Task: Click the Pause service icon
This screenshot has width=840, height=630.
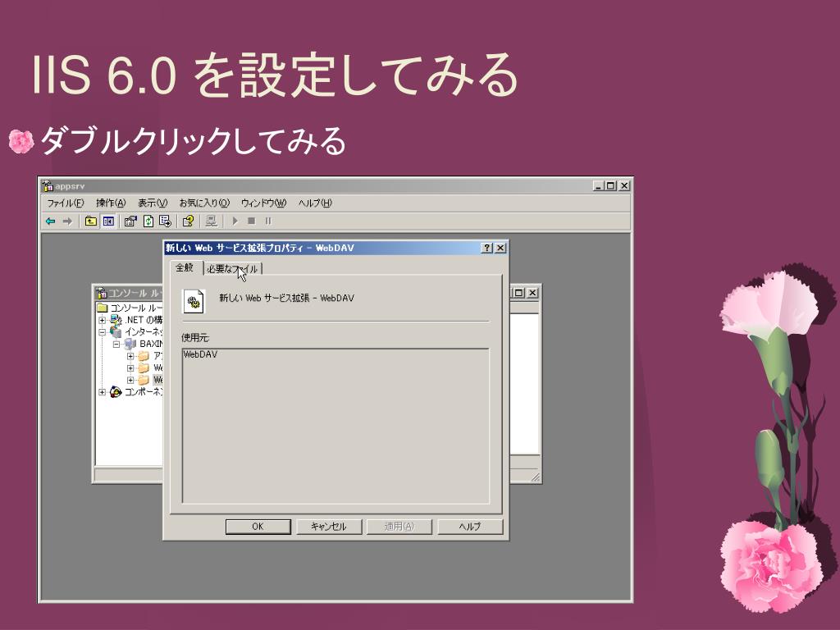Action: (268, 221)
